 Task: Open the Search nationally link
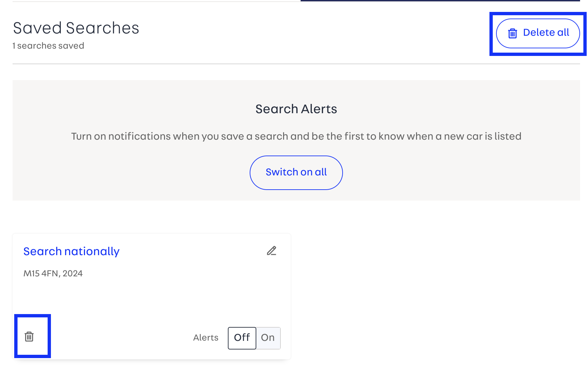[71, 251]
